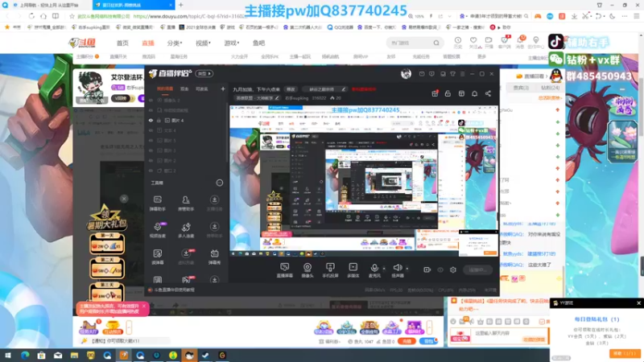The height and width of the screenshot is (362, 644).
Task: Expand the 分类 dropdown in Douyu nav
Action: pyautogui.click(x=174, y=43)
